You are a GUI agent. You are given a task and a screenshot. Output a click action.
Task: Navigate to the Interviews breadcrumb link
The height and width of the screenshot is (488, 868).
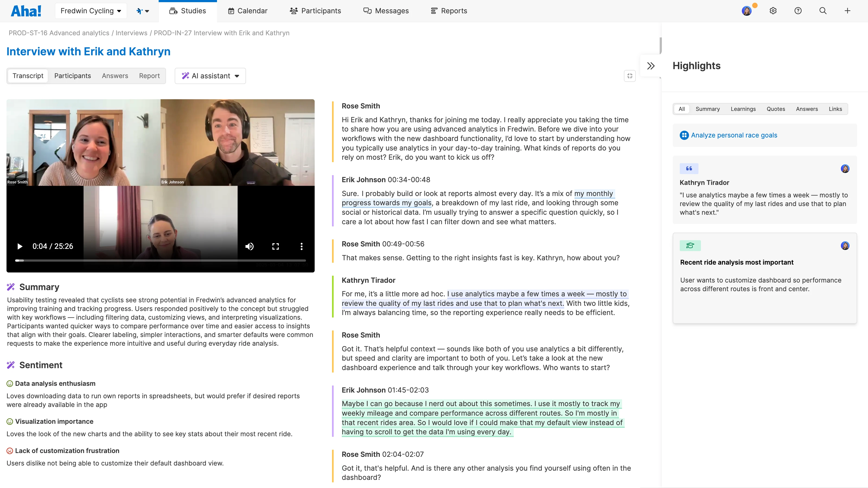tap(131, 33)
